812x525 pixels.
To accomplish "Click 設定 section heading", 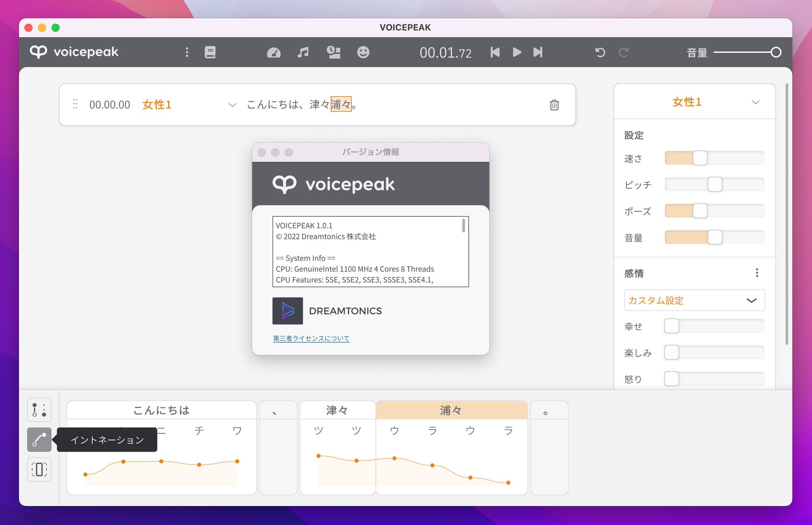I will pyautogui.click(x=634, y=135).
